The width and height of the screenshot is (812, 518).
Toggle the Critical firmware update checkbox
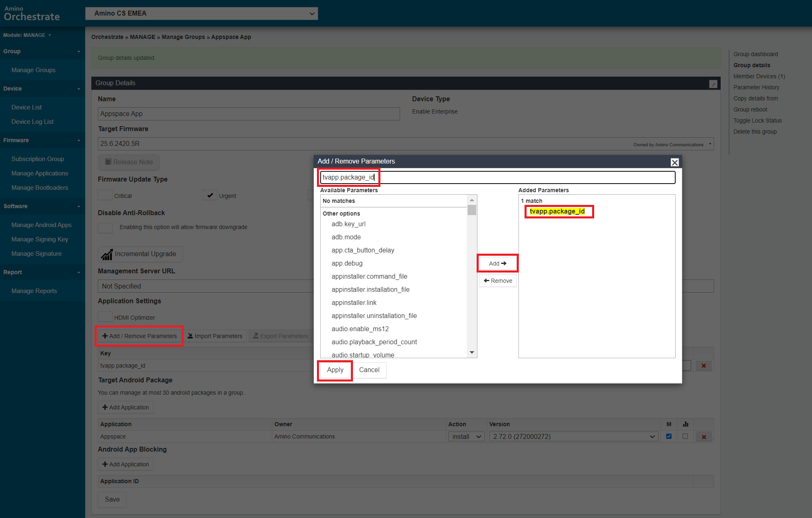105,195
